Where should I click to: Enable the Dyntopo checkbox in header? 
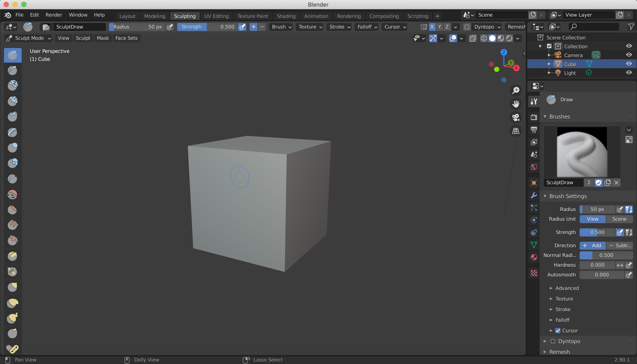tap(466, 27)
